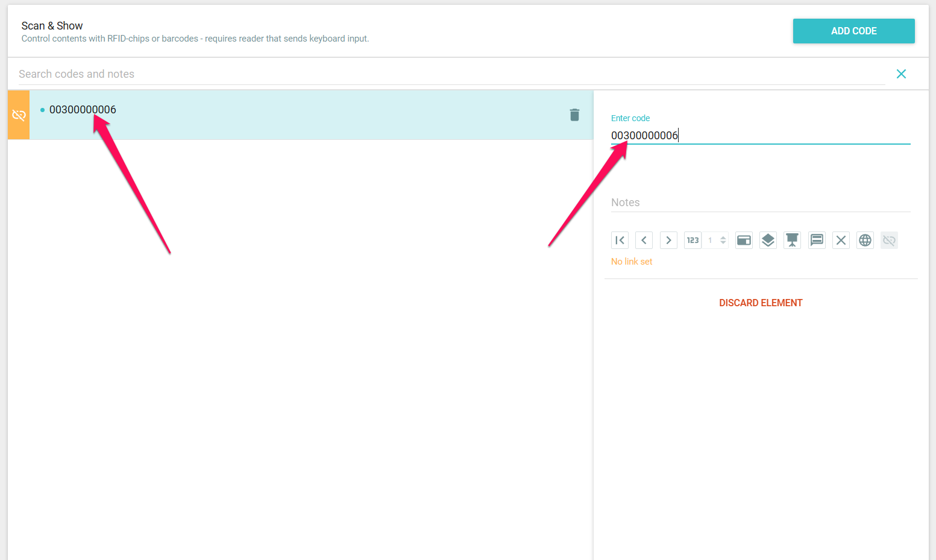Choose the 123 slide number icon
Screen dimensions: 936x560
[x=693, y=241]
